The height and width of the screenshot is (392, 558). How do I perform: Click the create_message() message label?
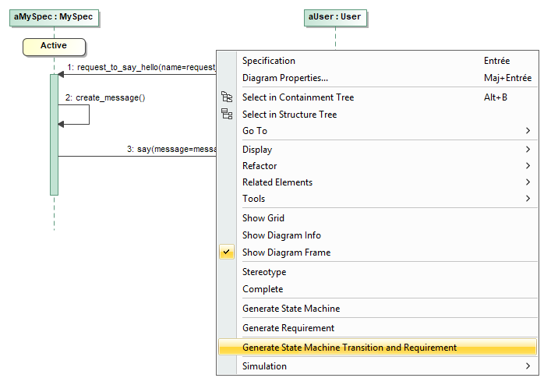point(105,97)
